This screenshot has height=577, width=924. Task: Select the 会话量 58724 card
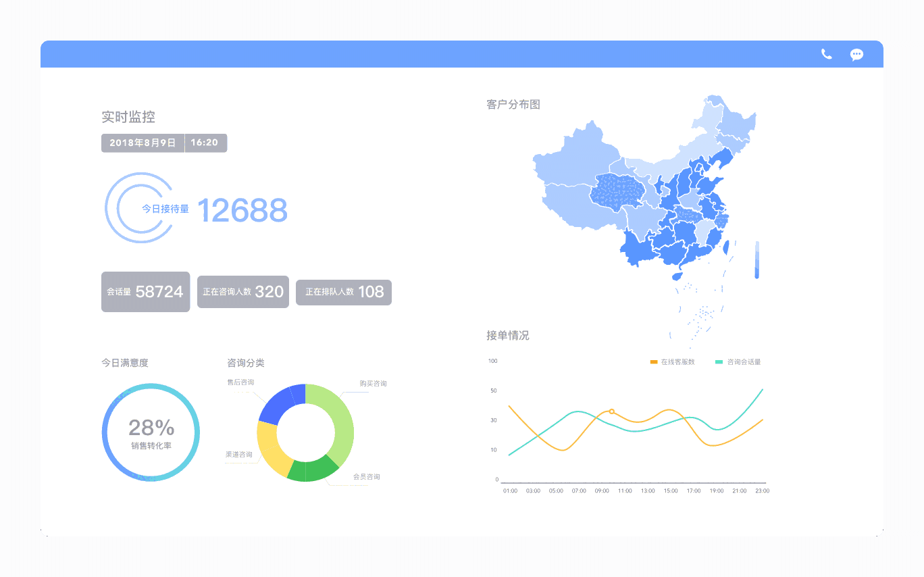(145, 292)
